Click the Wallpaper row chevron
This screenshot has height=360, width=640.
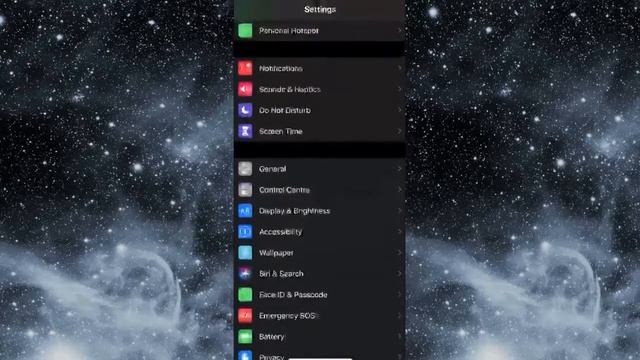point(399,253)
